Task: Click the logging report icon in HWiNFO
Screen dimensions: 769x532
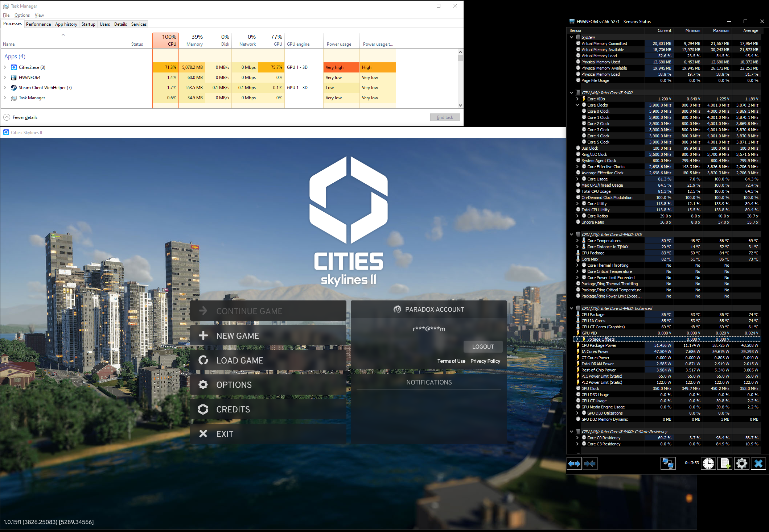Action: (725, 464)
